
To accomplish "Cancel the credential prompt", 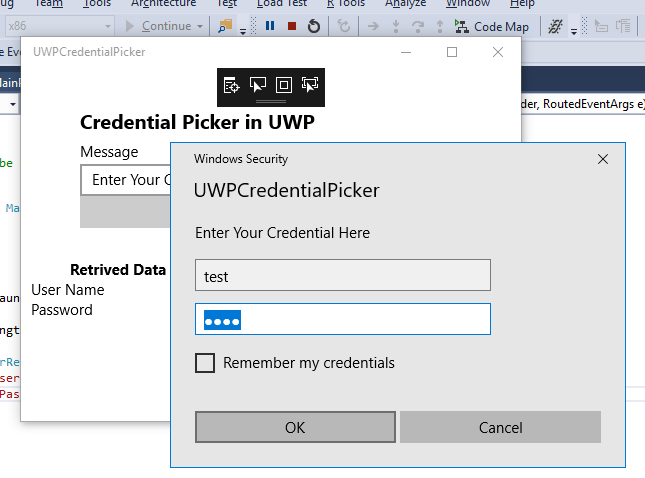I will click(x=500, y=427).
